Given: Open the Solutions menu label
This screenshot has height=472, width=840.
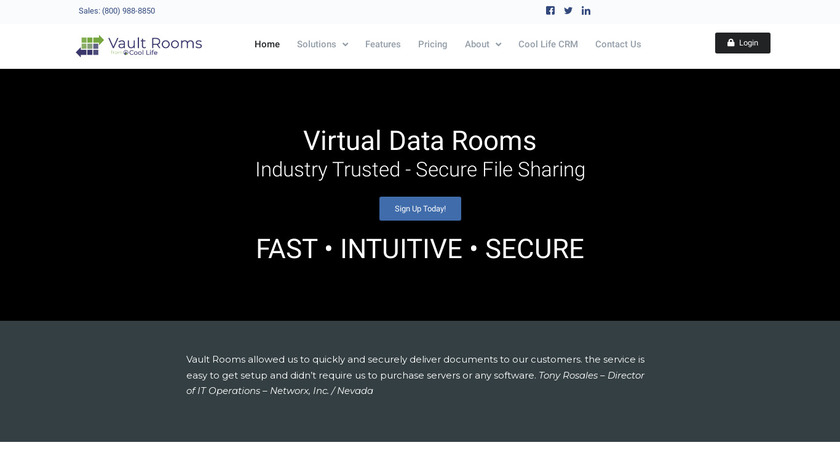Looking at the screenshot, I should pyautogui.click(x=316, y=44).
